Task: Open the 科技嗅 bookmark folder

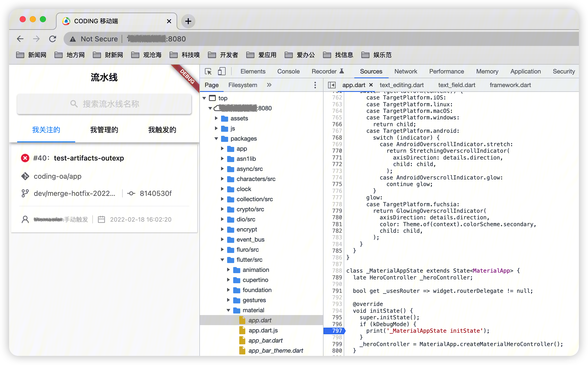Action: pyautogui.click(x=185, y=55)
